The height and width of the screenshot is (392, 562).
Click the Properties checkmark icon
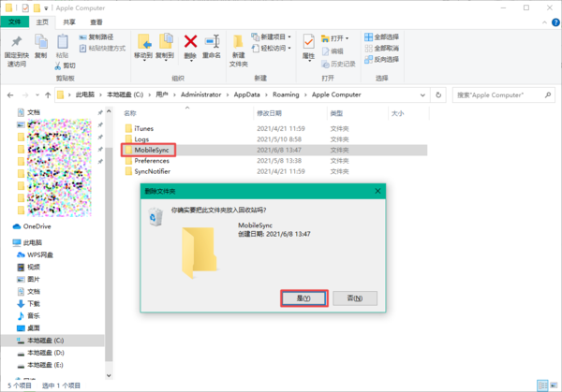tap(308, 42)
